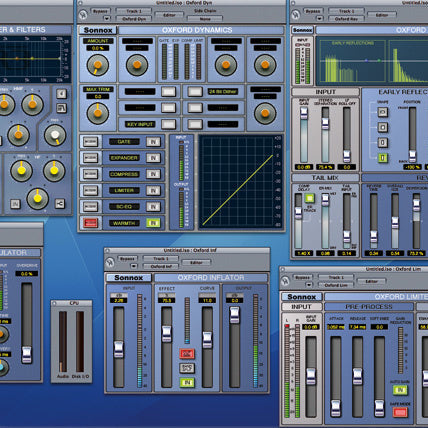Toggle the IN button in EQ & Filters window

point(15,203)
